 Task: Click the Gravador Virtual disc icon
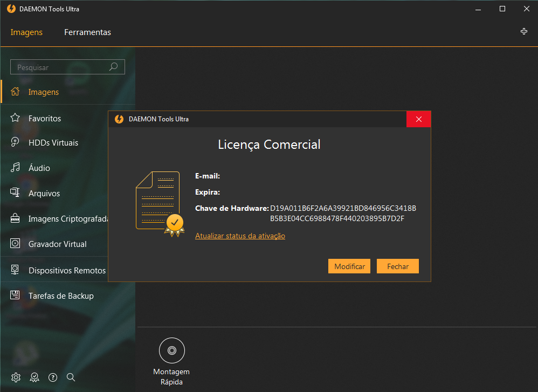coord(15,243)
